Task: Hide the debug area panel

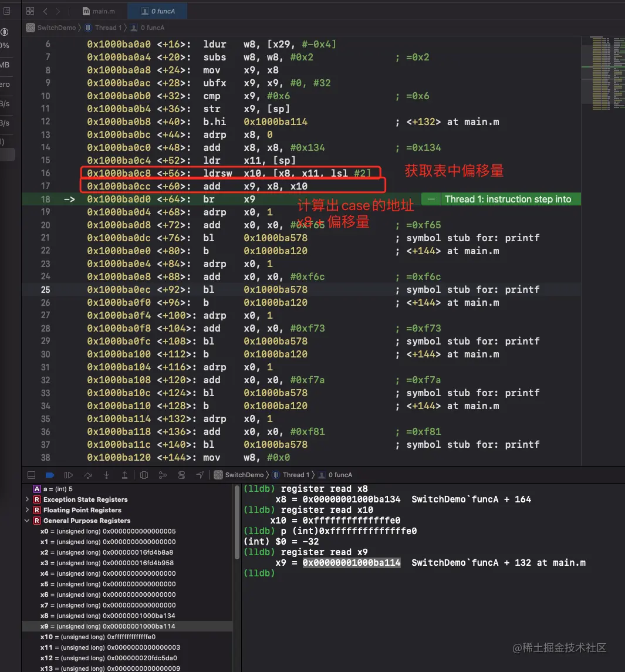Action: click(x=30, y=475)
